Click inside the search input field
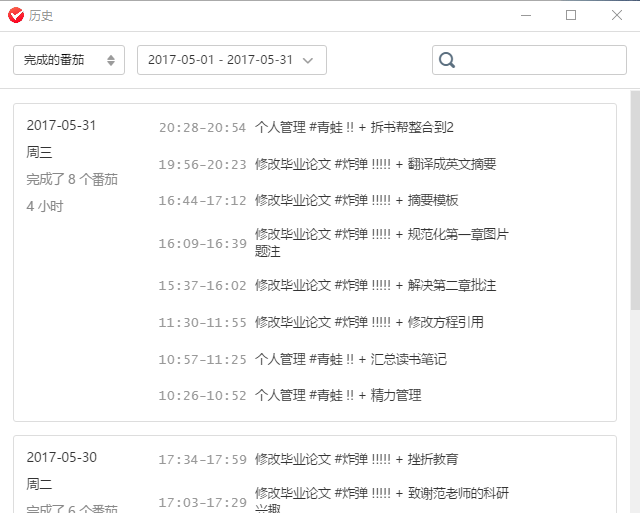This screenshot has width=640, height=513. [529, 60]
